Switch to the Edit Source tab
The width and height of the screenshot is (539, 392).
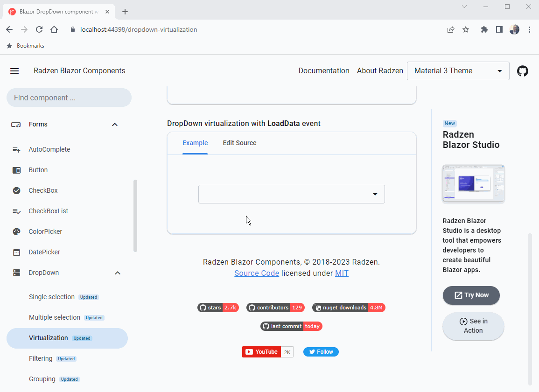click(239, 143)
